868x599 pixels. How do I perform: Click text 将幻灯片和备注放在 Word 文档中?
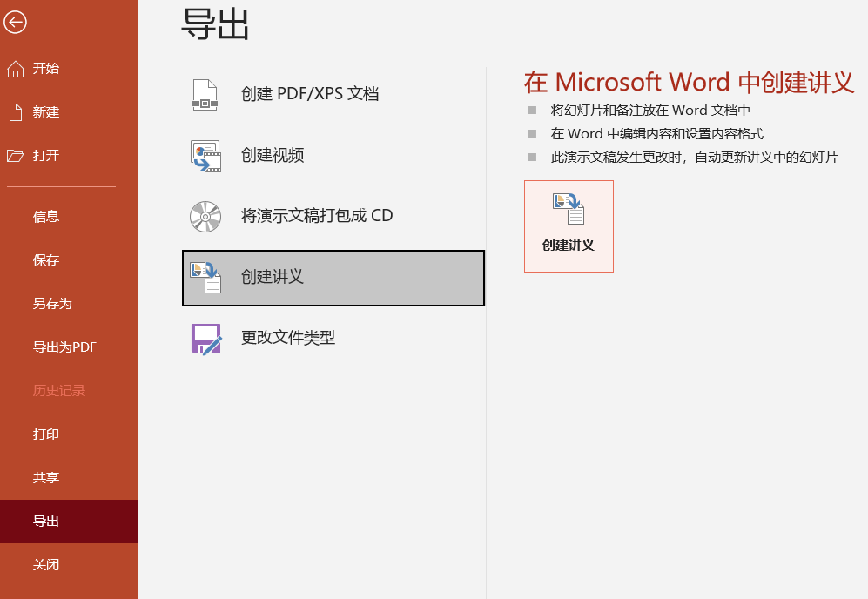tap(650, 111)
